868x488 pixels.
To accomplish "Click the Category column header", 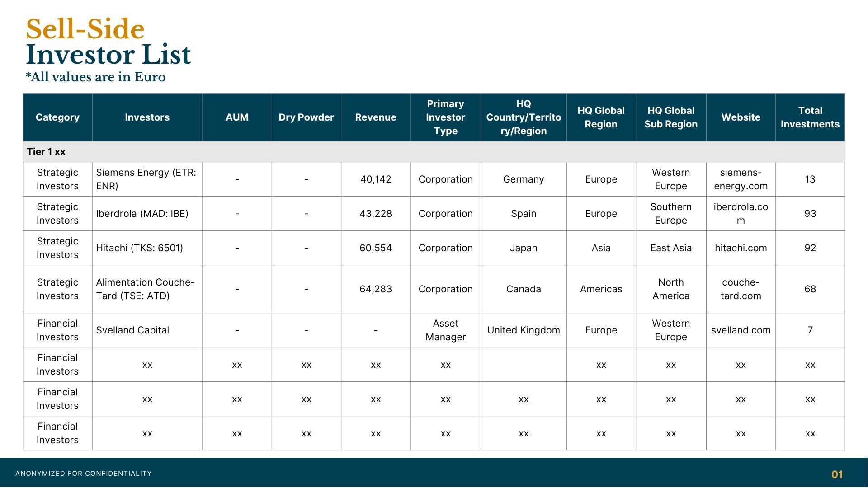I will click(57, 117).
